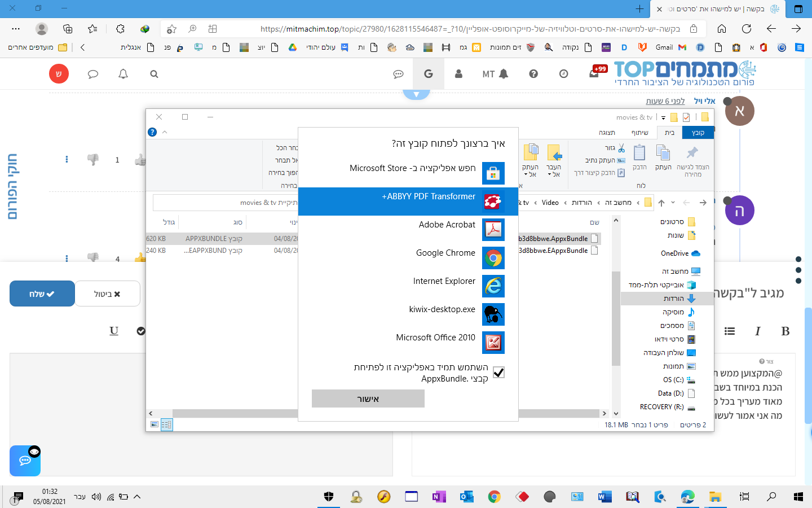Switch Explorer to large icons view button
Screen dimensions: 812x508
pos(155,424)
